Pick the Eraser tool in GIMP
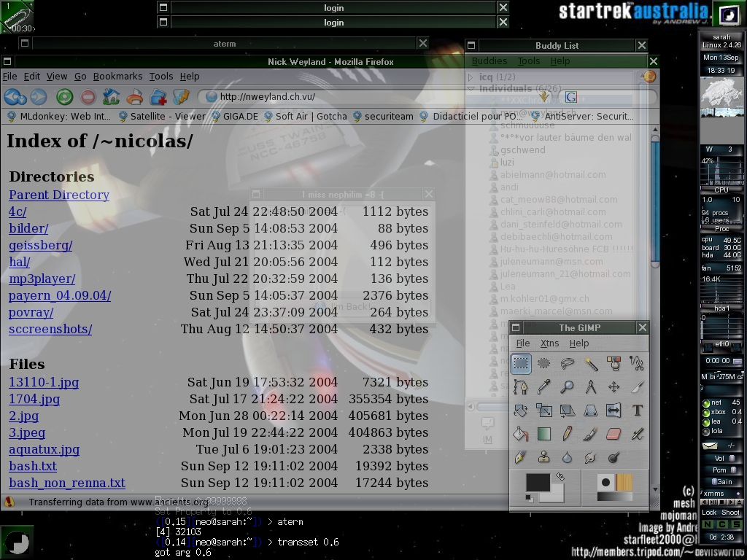The width and height of the screenshot is (747, 560). pos(614,435)
